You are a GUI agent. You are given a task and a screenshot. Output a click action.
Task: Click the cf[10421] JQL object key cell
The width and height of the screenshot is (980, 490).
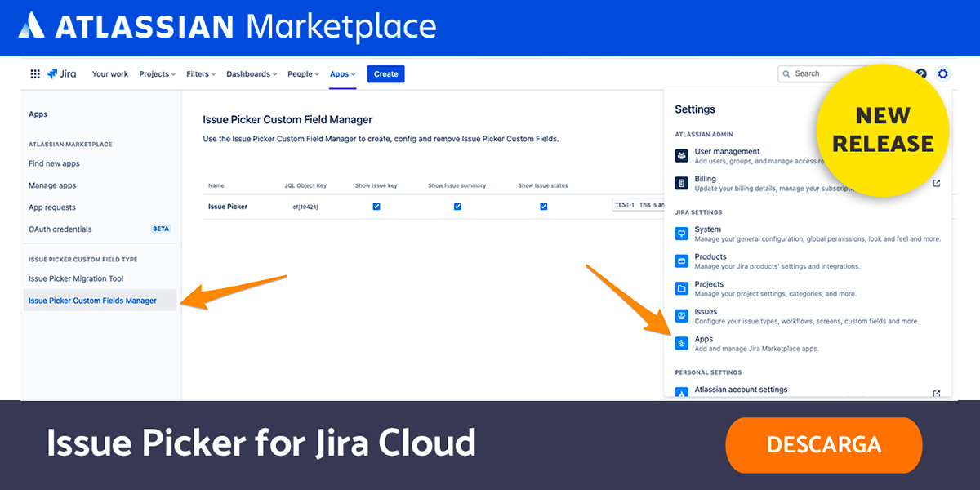click(305, 207)
